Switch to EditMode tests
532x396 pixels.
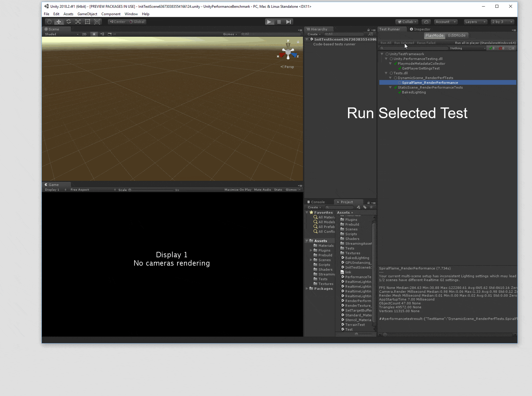pyautogui.click(x=457, y=36)
